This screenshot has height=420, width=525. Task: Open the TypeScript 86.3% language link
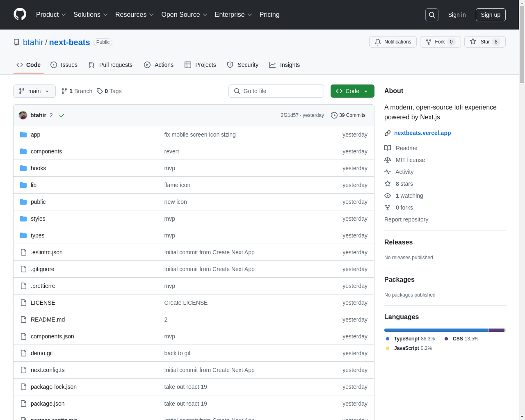click(x=411, y=339)
